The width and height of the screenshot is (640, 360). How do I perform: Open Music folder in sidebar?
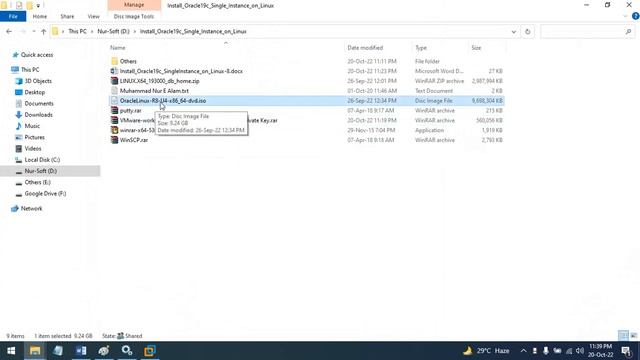[x=32, y=126]
